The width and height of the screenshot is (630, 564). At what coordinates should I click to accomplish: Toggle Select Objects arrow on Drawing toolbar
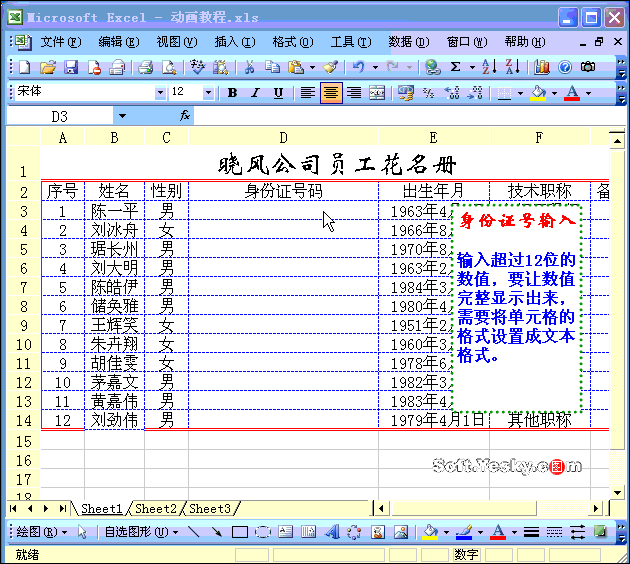pos(82,532)
